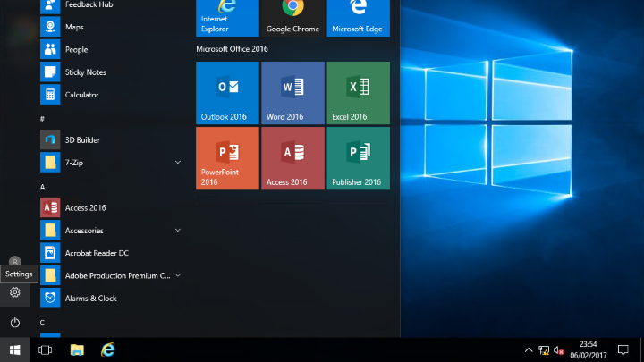Open File Explorer from the taskbar
This screenshot has height=362, width=644.
77,349
